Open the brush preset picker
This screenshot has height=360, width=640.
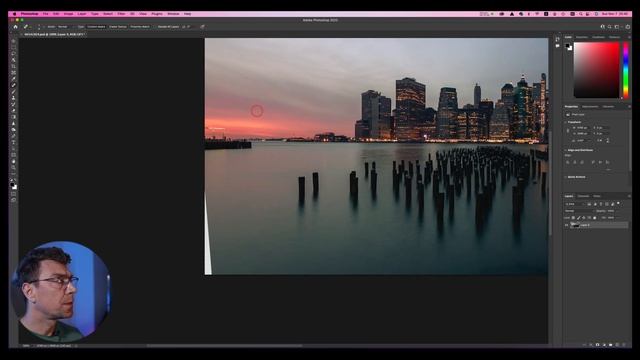(39, 27)
